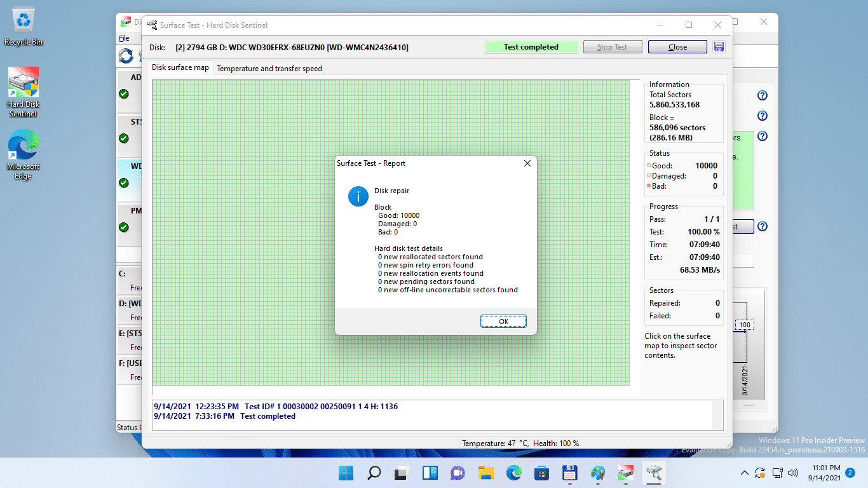The image size is (868, 488).
Task: Click the green check icon of the WD disk
Action: tap(124, 183)
